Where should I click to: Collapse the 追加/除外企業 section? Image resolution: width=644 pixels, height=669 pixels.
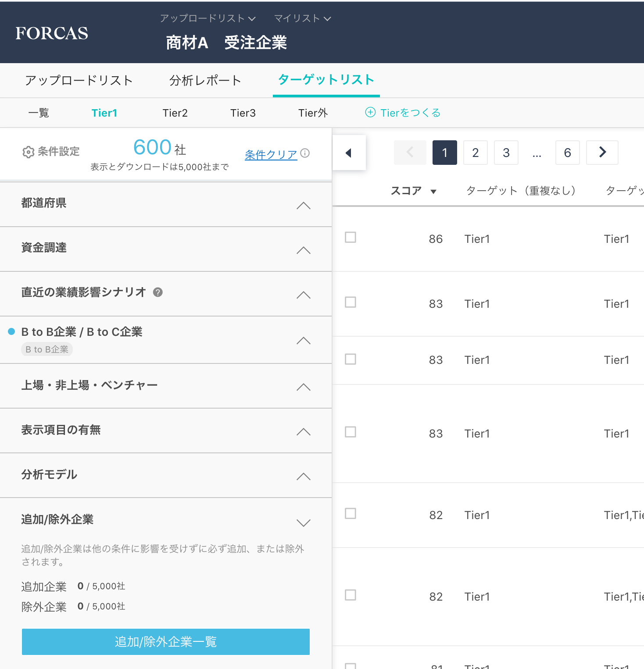point(303,523)
